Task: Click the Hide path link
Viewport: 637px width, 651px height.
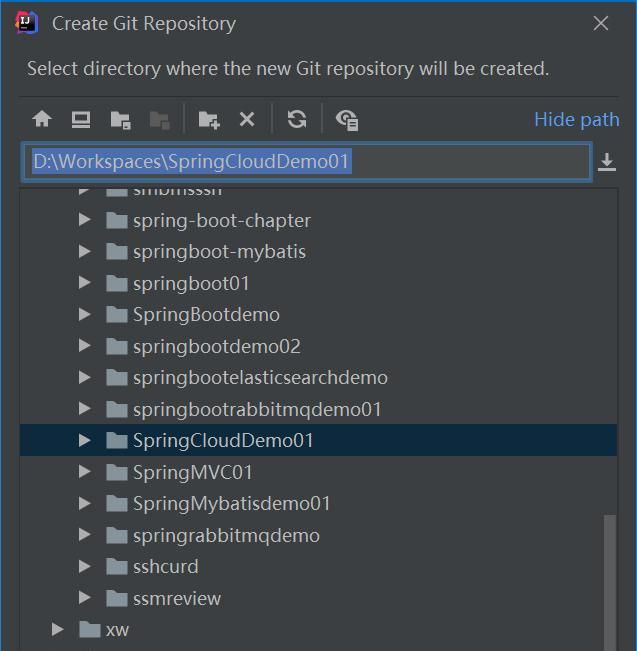Action: [576, 120]
